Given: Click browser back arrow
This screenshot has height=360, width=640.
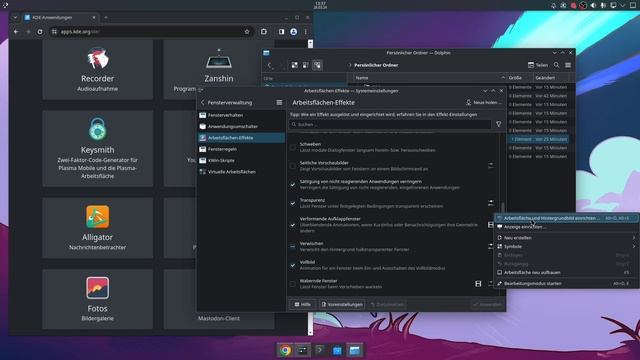Looking at the screenshot, I should coord(16,31).
